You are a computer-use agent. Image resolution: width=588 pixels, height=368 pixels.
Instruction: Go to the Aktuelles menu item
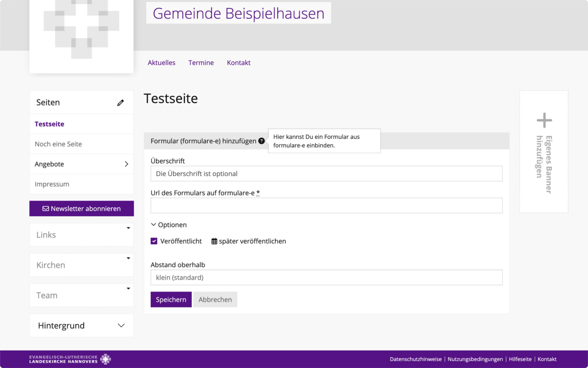click(162, 63)
